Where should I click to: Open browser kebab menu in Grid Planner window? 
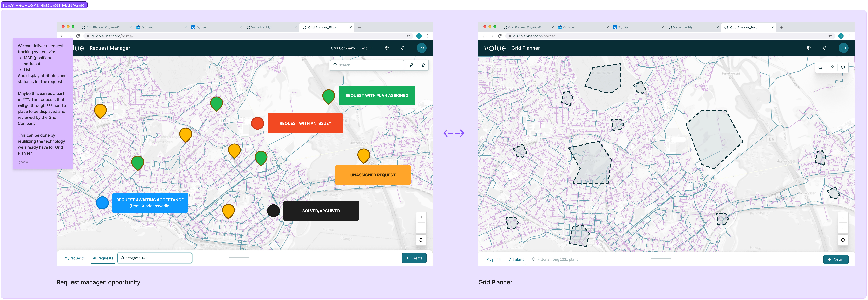coord(849,36)
